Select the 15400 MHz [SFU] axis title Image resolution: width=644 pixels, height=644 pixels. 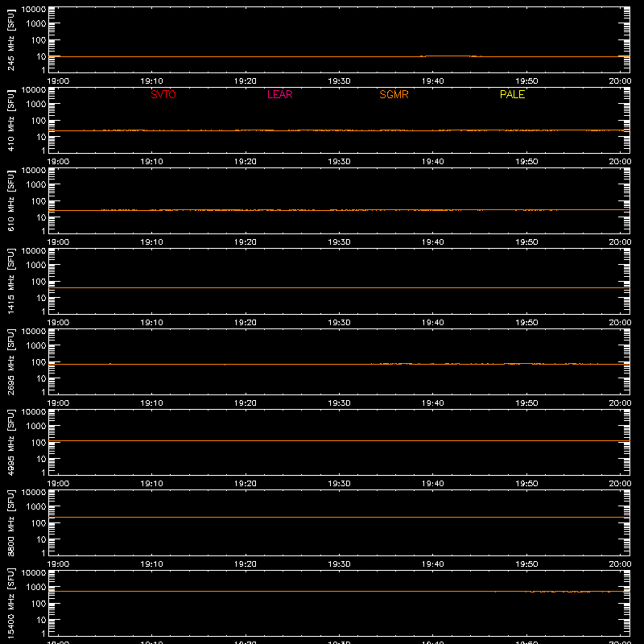pos(10,603)
